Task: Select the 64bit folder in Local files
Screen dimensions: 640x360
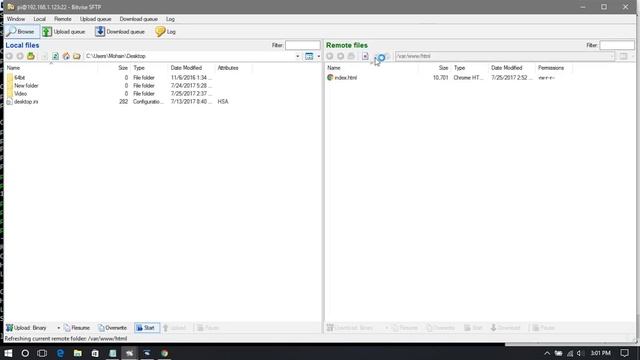Action: 20,78
